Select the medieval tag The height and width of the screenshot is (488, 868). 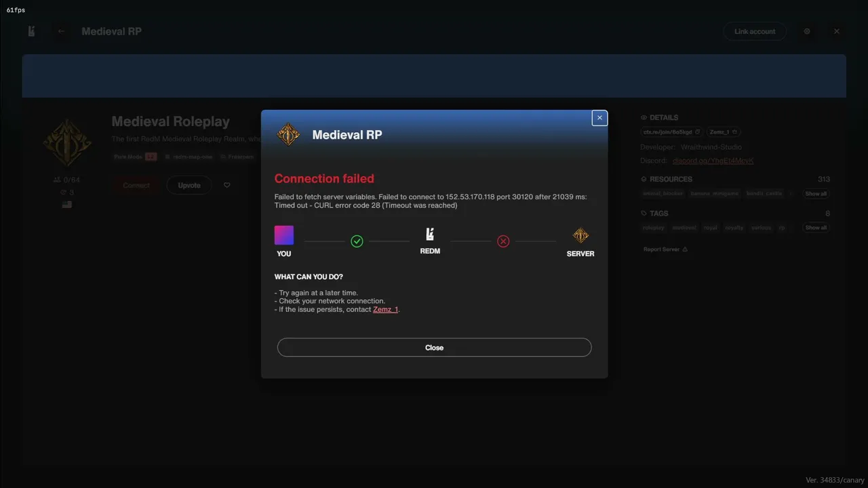pos(684,228)
